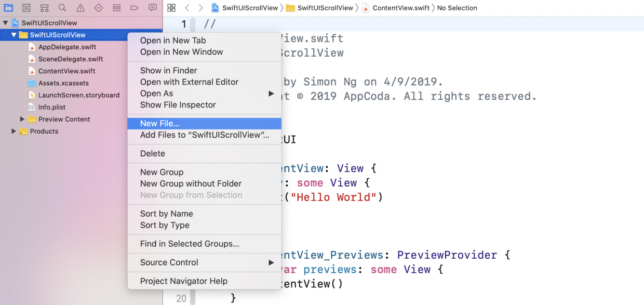Viewport: 644px width, 305px height.
Task: Collapse the blue SwiftUIScrollView project root
Action: 6,23
